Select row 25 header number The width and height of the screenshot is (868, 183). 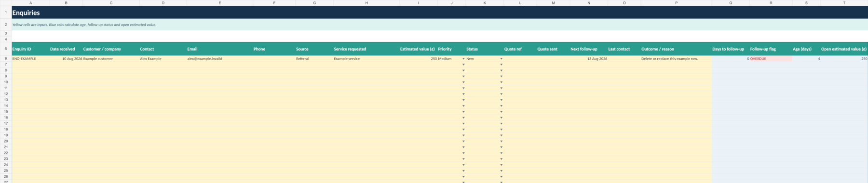(6, 170)
